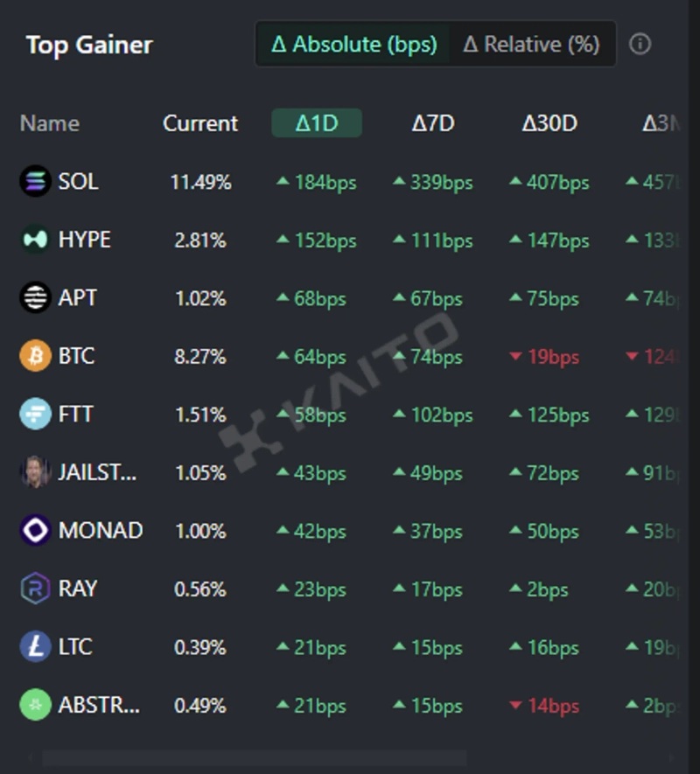Viewport: 700px width, 774px height.
Task: Click the green ABSTR token icon
Action: (x=35, y=705)
